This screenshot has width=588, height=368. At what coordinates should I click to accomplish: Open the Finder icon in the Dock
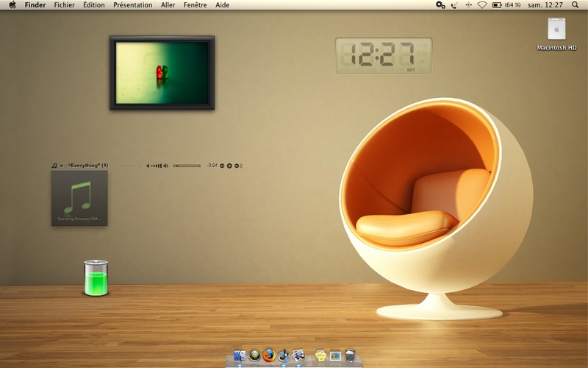pyautogui.click(x=240, y=355)
